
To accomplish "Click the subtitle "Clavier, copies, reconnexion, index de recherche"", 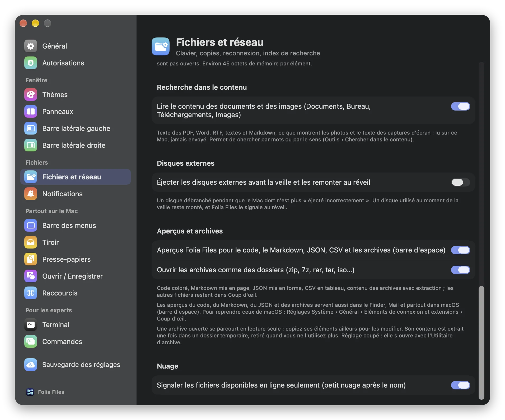I will click(248, 53).
